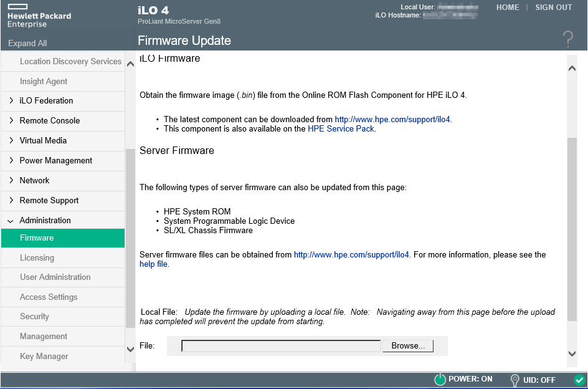Click the Server Firmware heading
588x389 pixels.
[177, 151]
